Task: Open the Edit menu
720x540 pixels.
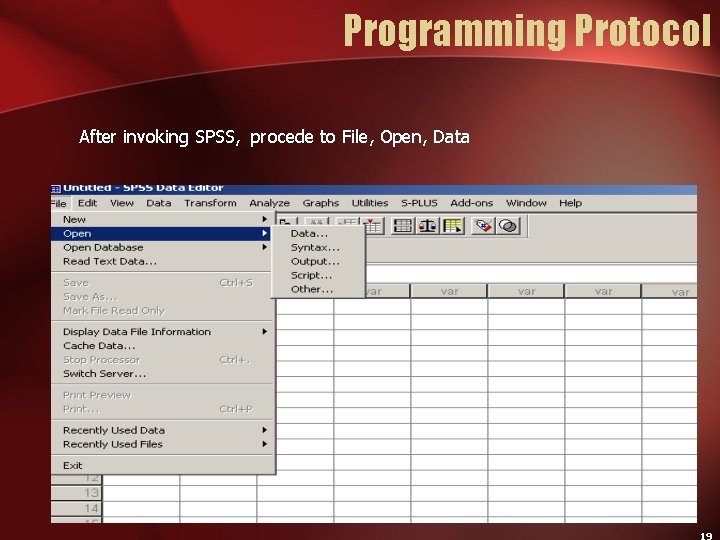Action: pyautogui.click(x=87, y=203)
